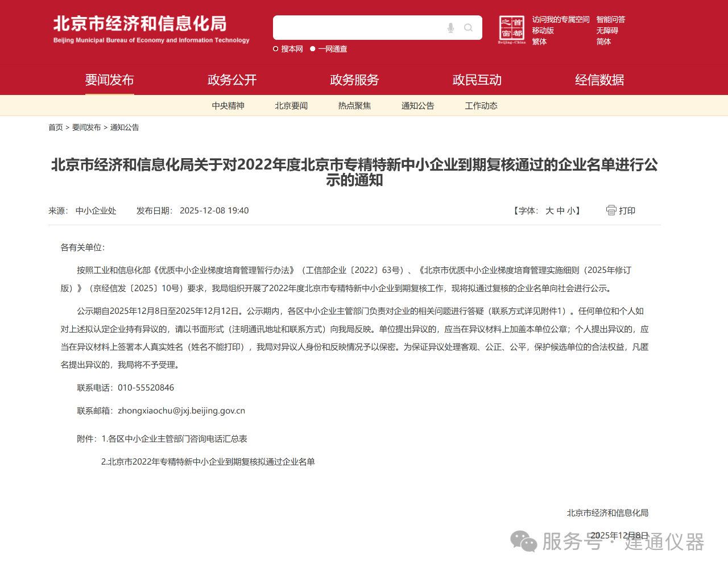Screen dimensions: 728x571
Task: Open 智能问答 in the top utility bar
Action: coord(610,19)
